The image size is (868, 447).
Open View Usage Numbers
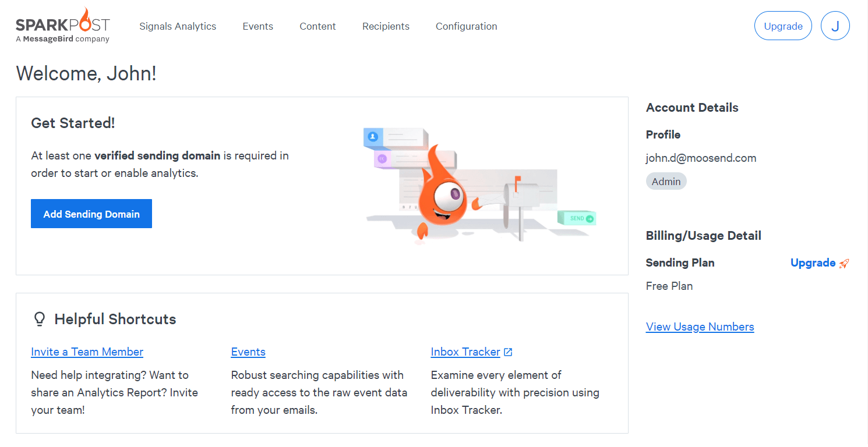pos(700,327)
